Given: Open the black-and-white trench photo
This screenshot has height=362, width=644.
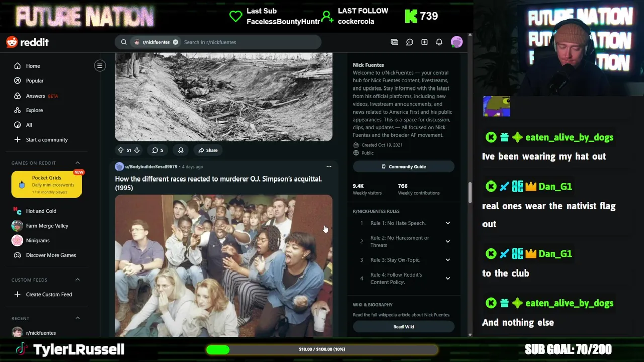Looking at the screenshot, I should (x=223, y=97).
